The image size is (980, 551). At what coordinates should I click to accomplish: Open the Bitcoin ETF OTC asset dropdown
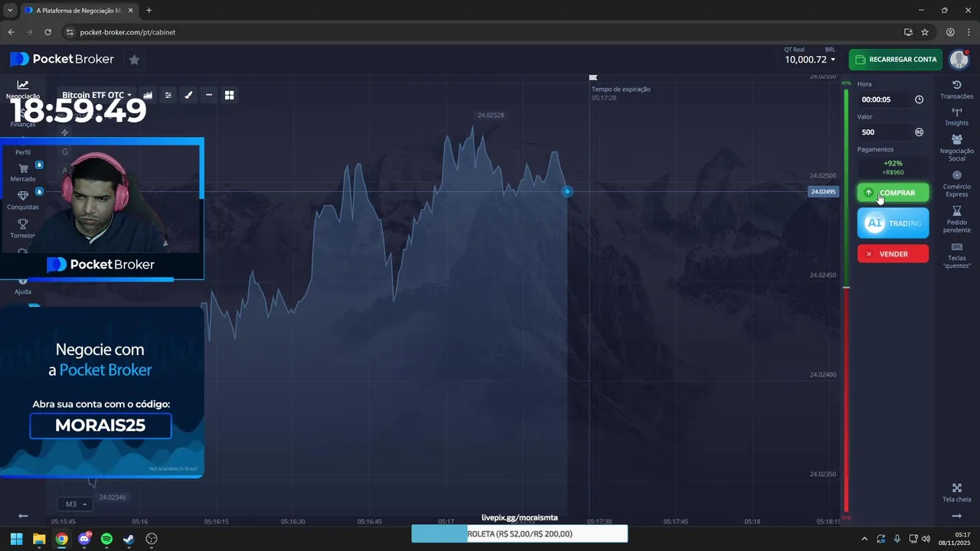[x=96, y=95]
